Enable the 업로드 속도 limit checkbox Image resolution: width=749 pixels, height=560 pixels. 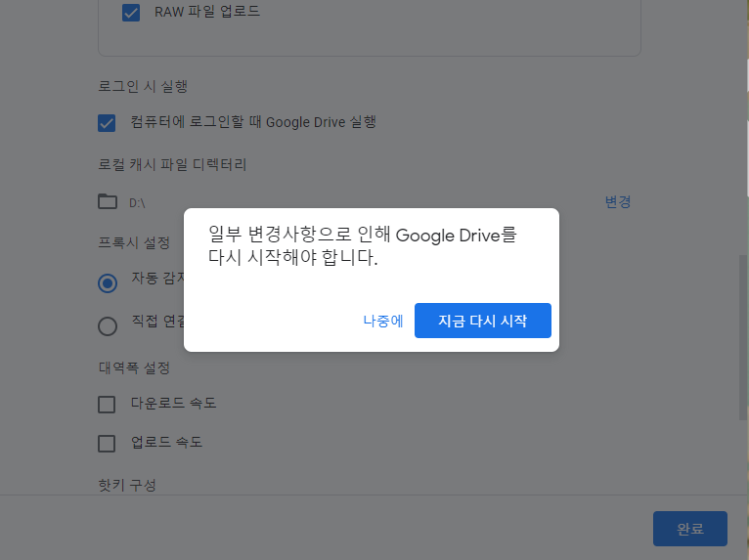tap(107, 444)
